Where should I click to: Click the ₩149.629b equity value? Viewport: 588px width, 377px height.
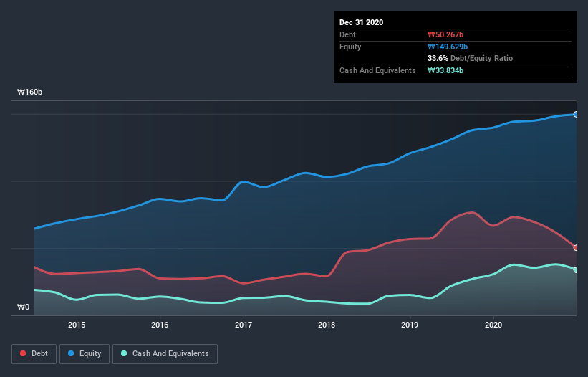click(x=448, y=47)
